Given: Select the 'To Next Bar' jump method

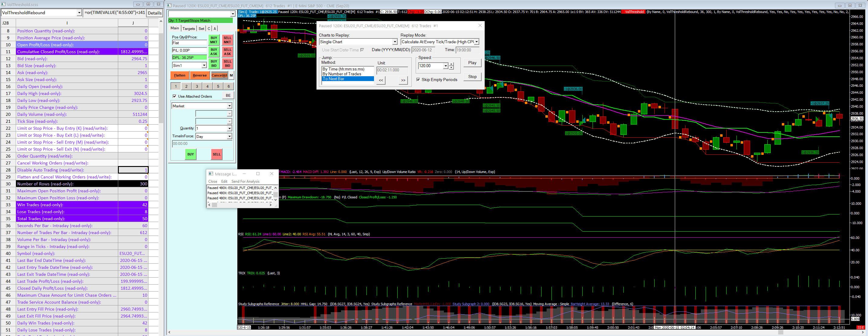Looking at the screenshot, I should click(x=347, y=79).
